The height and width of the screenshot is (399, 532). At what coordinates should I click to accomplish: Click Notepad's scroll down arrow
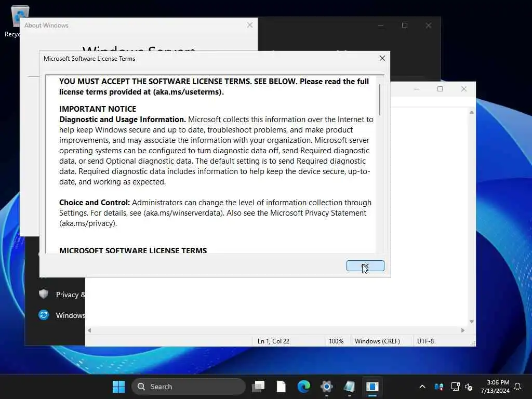(x=472, y=321)
